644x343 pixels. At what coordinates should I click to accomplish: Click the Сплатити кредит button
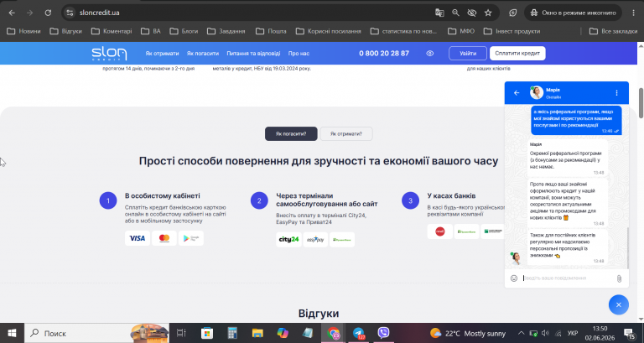(517, 54)
